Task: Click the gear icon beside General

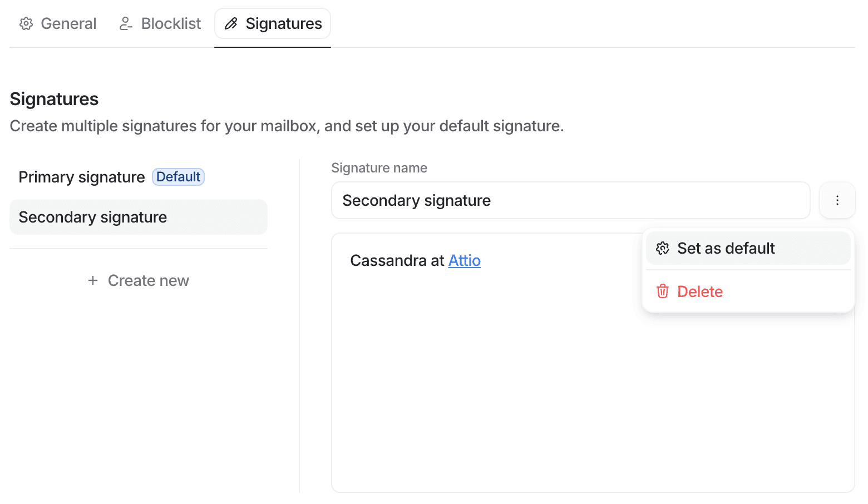Action: click(x=26, y=23)
